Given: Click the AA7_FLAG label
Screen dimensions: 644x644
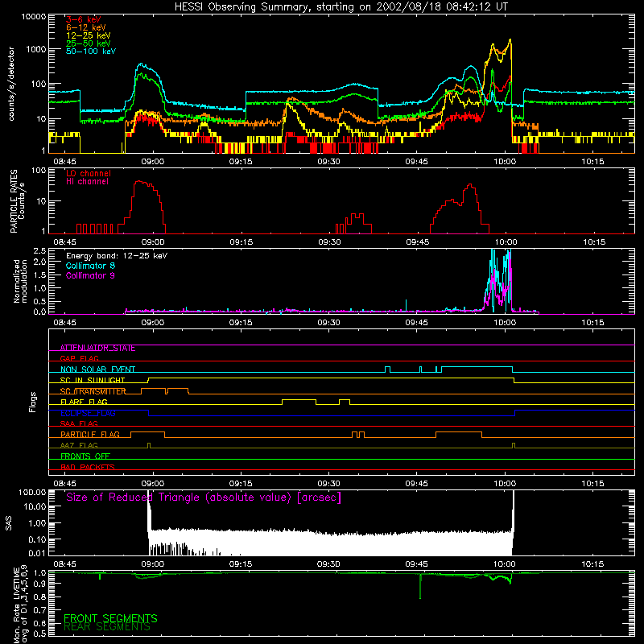Looking at the screenshot, I should tap(79, 445).
